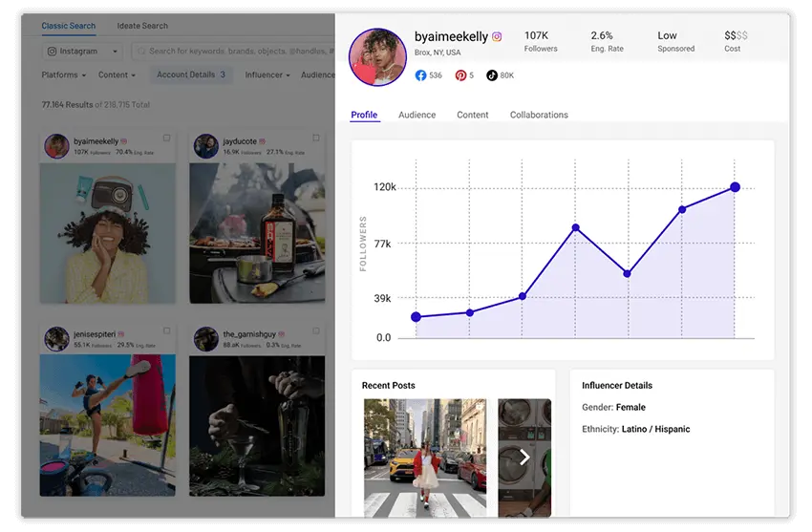Click the TikTok icon in profile header

click(x=492, y=74)
